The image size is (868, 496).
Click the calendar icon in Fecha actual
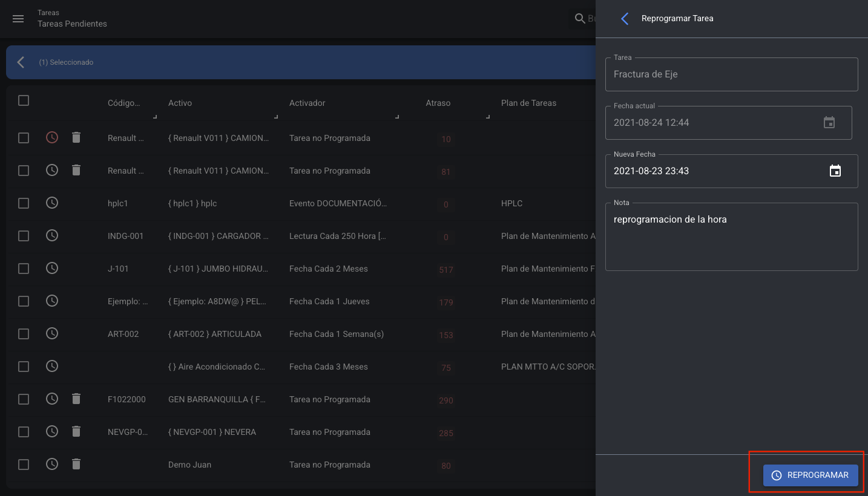829,123
